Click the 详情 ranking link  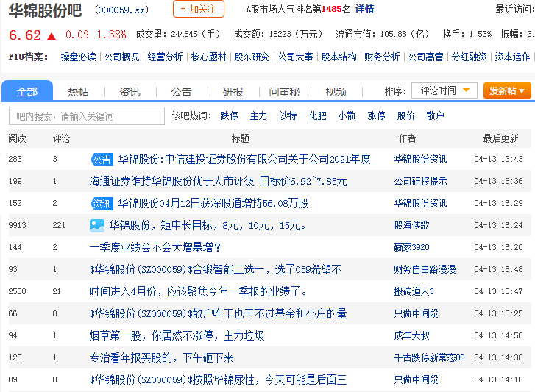tap(365, 10)
